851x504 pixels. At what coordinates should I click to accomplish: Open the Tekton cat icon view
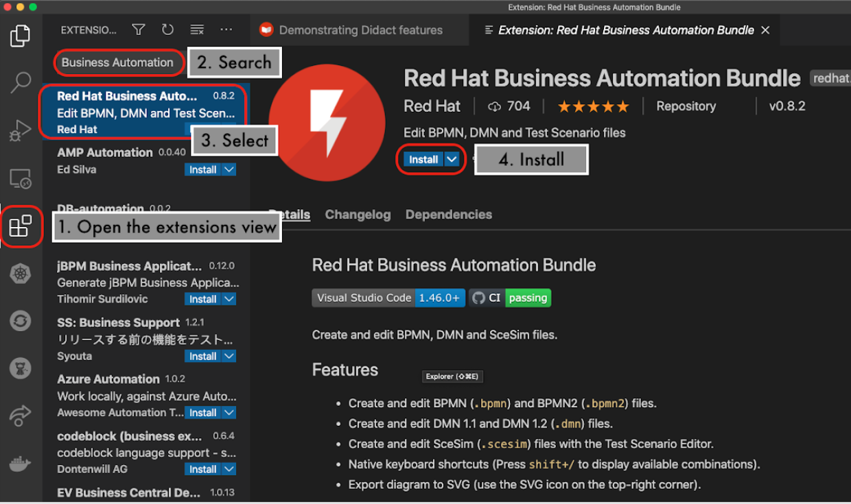tap(21, 369)
